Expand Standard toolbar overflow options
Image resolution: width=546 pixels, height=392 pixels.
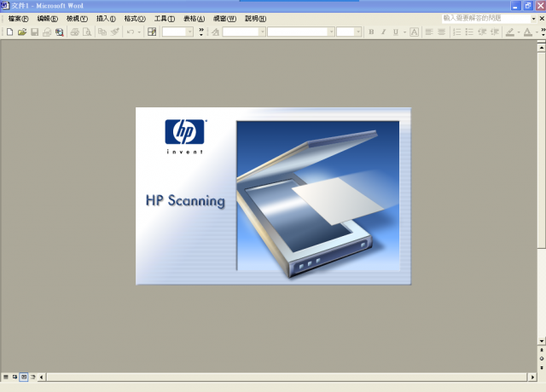click(201, 32)
